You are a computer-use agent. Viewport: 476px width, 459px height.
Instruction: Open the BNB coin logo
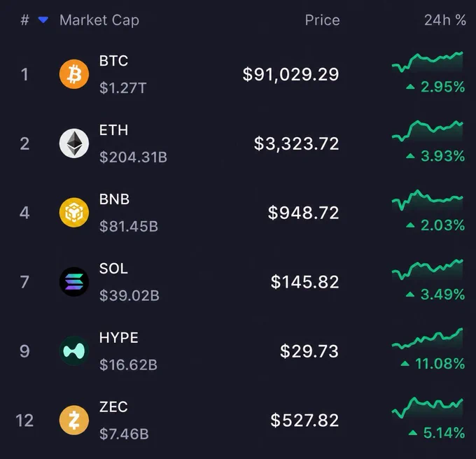click(74, 213)
